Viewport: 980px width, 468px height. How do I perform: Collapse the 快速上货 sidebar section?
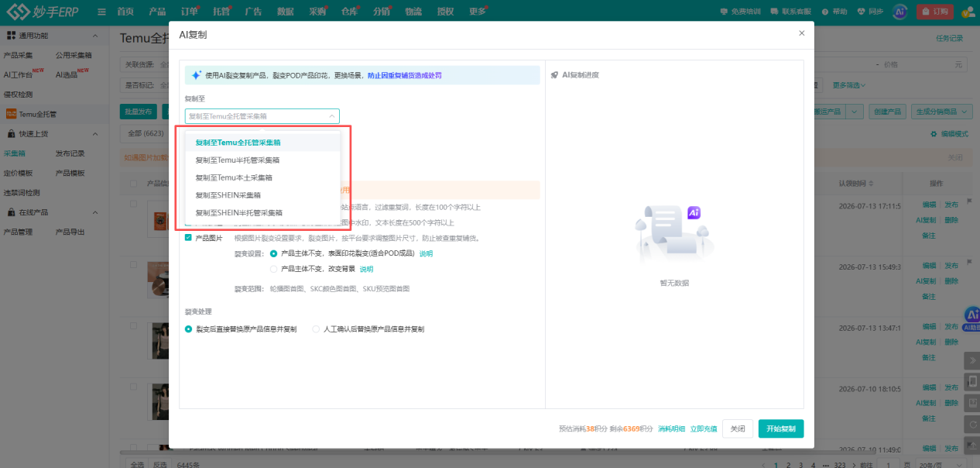[95, 133]
